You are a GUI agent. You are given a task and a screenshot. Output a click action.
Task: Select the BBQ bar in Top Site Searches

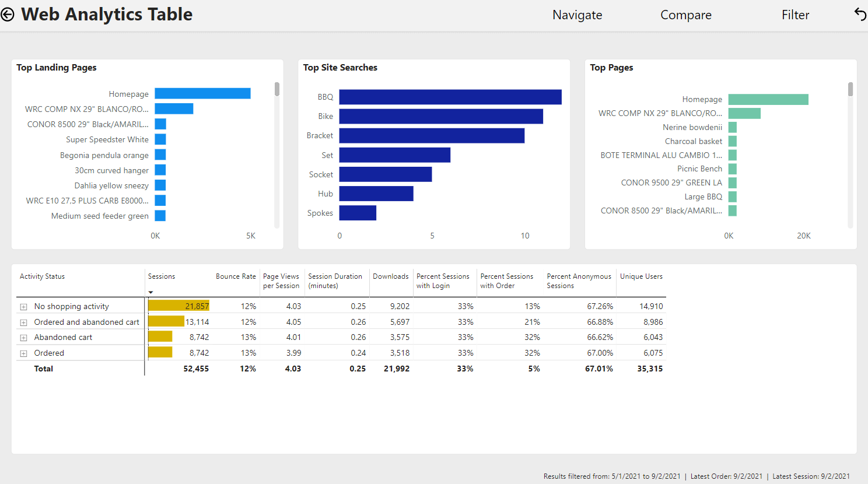(x=450, y=97)
